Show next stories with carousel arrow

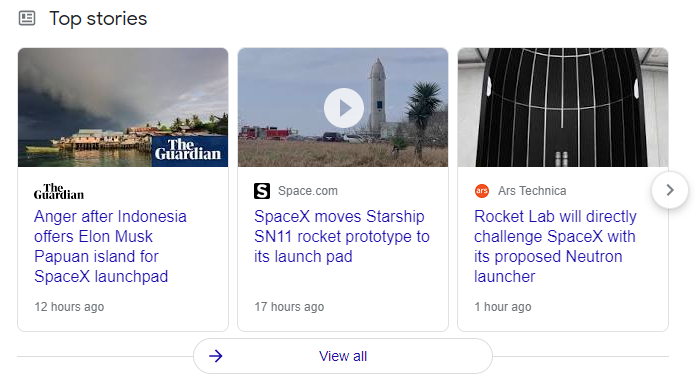coord(670,190)
